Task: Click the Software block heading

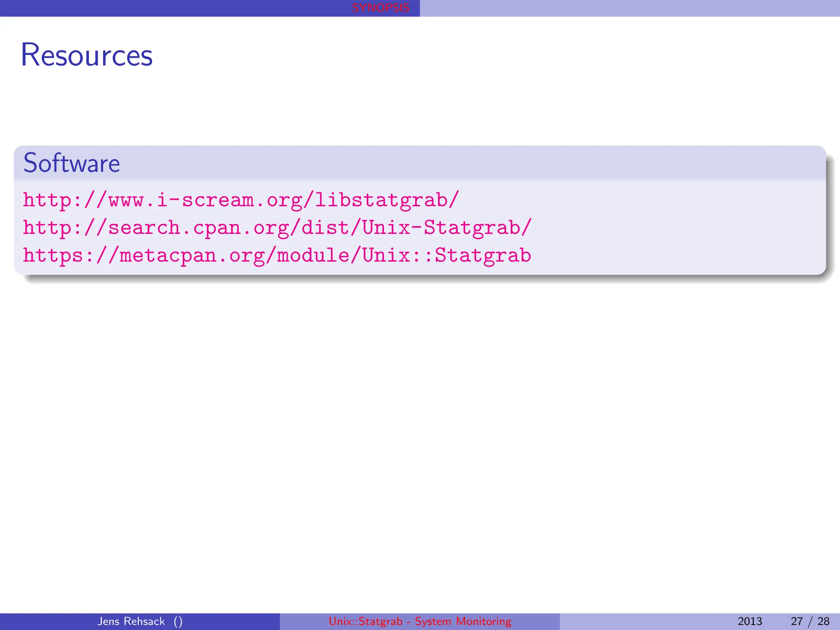Action: 71,163
